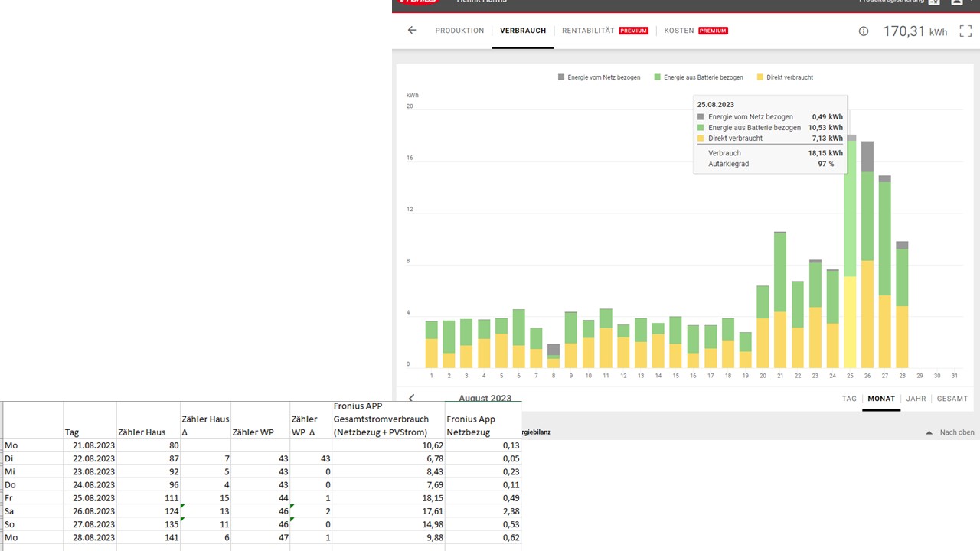
Task: Click green battery segment of day 21 bar
Action: tap(780, 272)
